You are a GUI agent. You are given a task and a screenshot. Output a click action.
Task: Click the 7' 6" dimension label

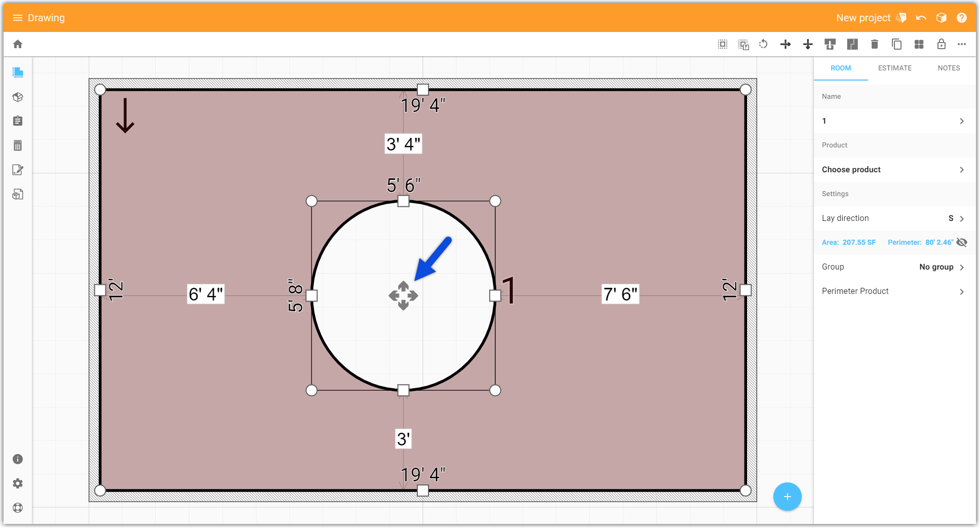[620, 294]
